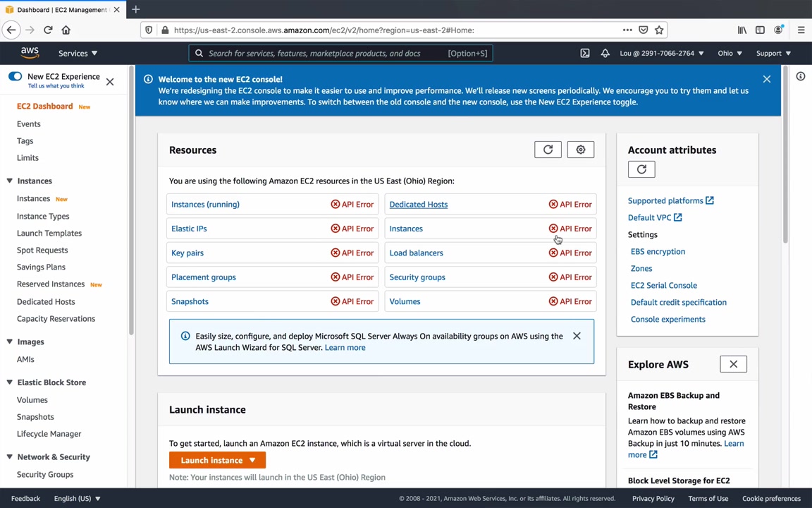
Task: Refresh the Resources panel
Action: 548,150
